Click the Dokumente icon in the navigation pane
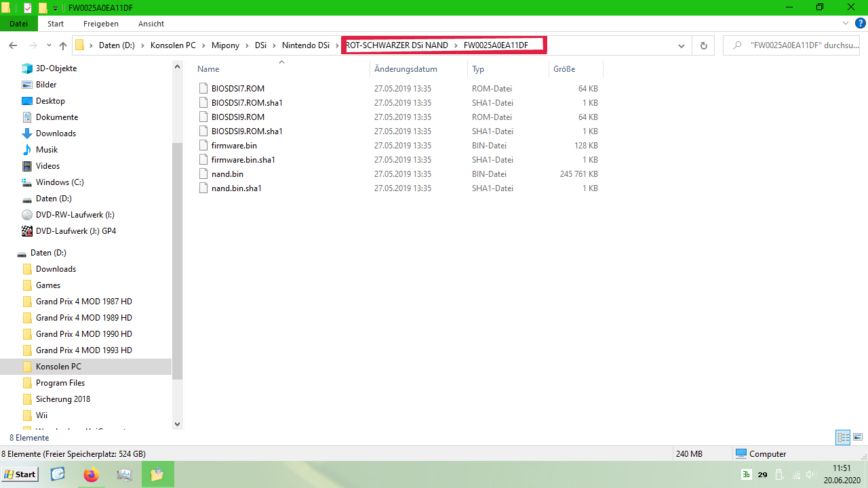The image size is (868, 488). click(27, 117)
